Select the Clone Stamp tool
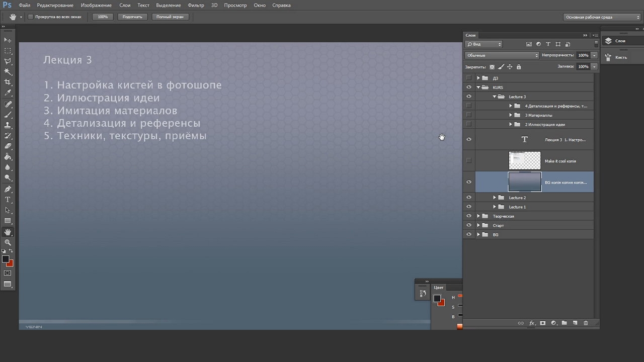 tap(8, 125)
